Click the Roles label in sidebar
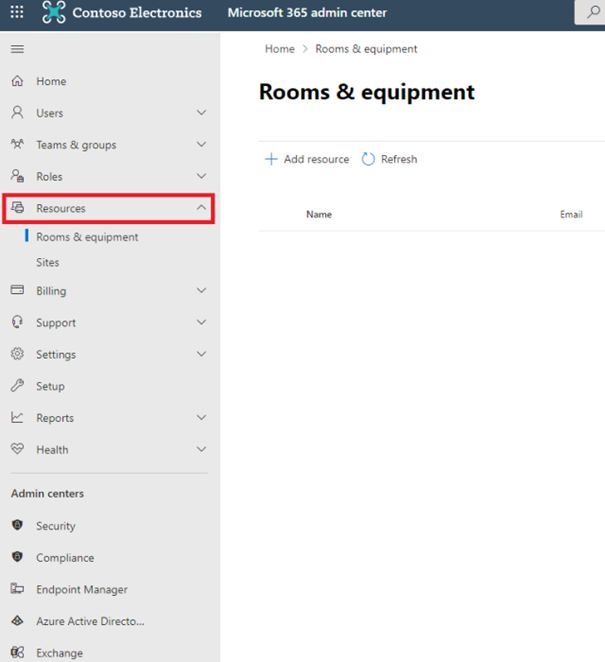This screenshot has height=662, width=605. point(49,176)
